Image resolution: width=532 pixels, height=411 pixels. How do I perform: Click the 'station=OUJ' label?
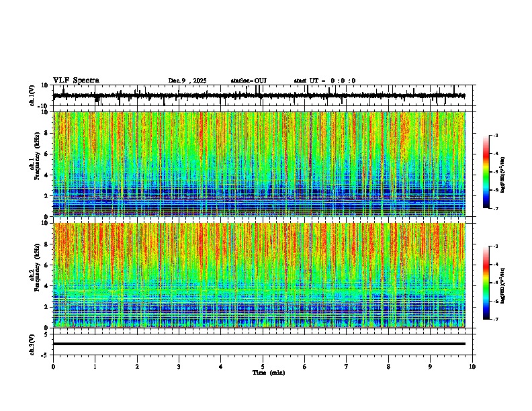249,81
